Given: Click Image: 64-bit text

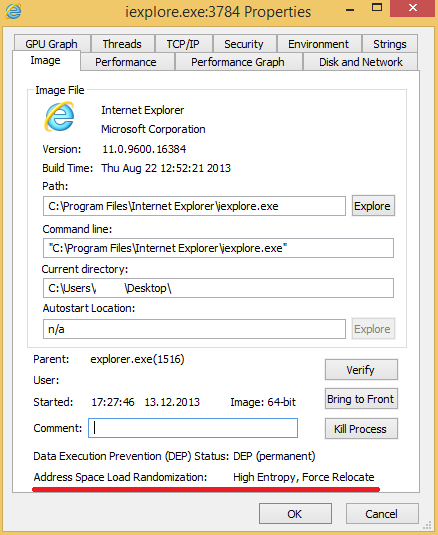Looking at the screenshot, I should [x=263, y=402].
